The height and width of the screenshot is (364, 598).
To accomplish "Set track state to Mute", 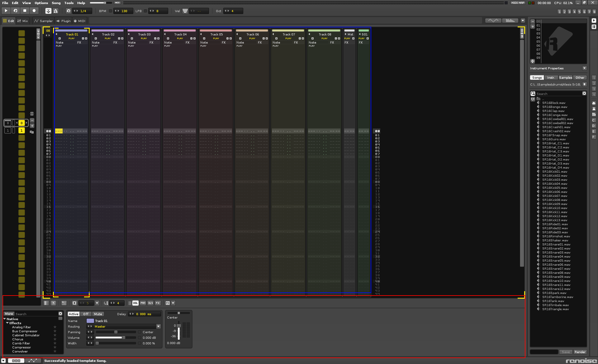I will pyautogui.click(x=98, y=314).
